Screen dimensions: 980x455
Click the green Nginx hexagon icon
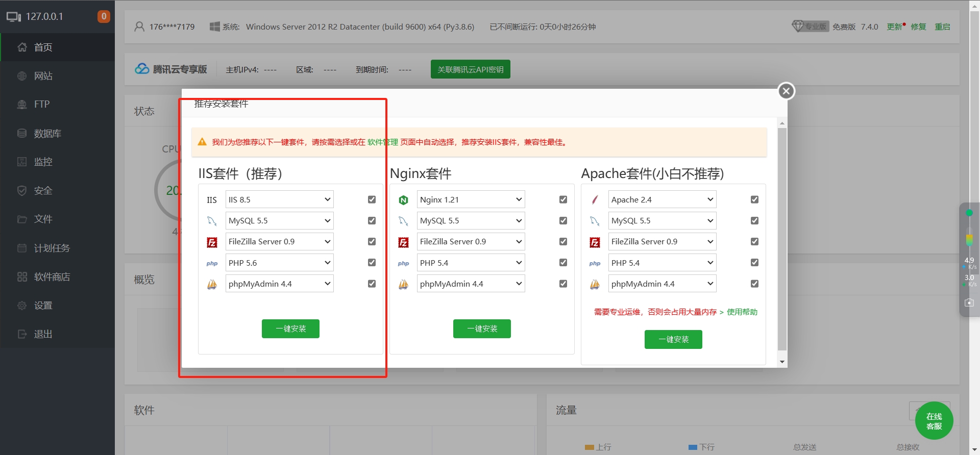[x=403, y=200]
